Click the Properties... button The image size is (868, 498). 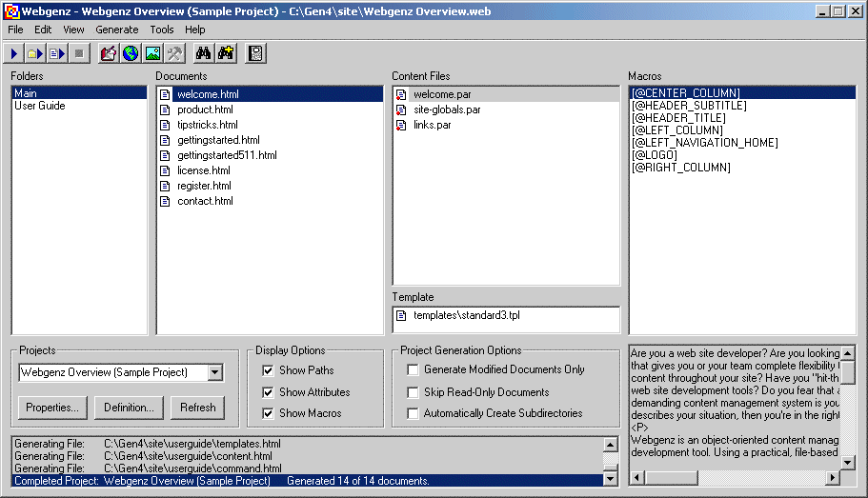52,408
